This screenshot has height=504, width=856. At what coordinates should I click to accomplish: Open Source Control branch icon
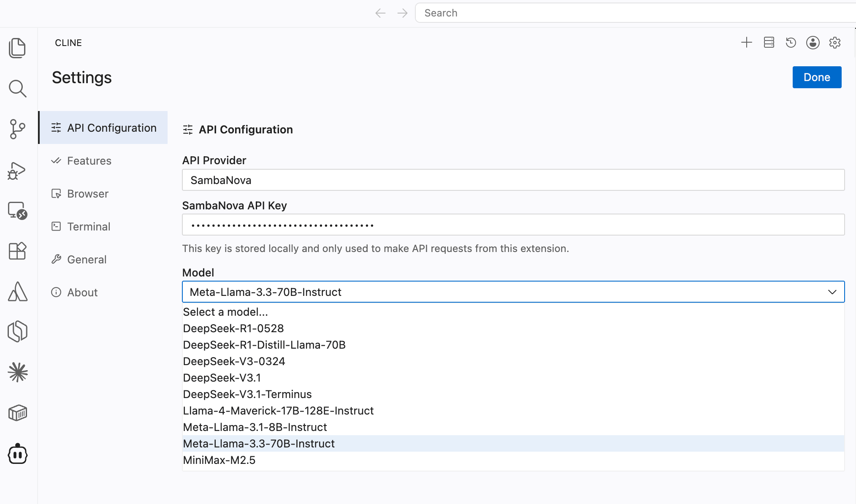coord(17,129)
